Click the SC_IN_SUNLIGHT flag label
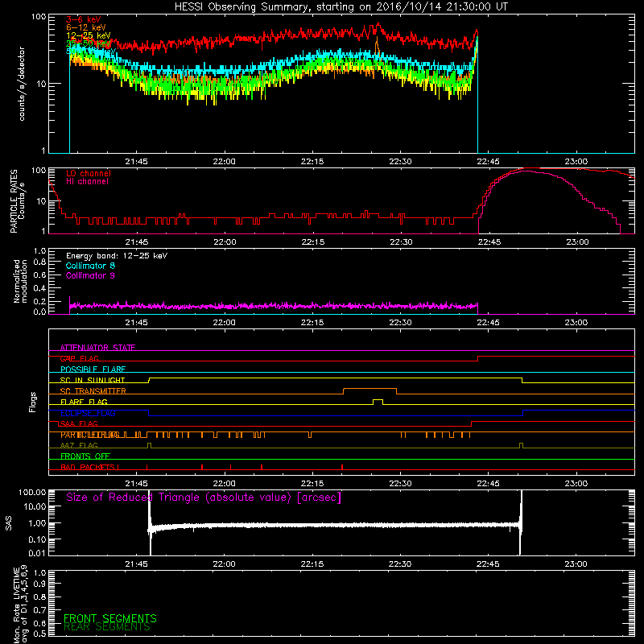644x644 pixels. click(x=93, y=380)
